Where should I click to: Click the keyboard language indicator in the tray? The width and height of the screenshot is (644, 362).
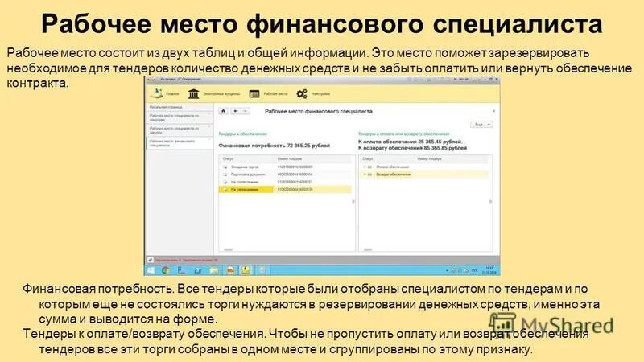(475, 271)
